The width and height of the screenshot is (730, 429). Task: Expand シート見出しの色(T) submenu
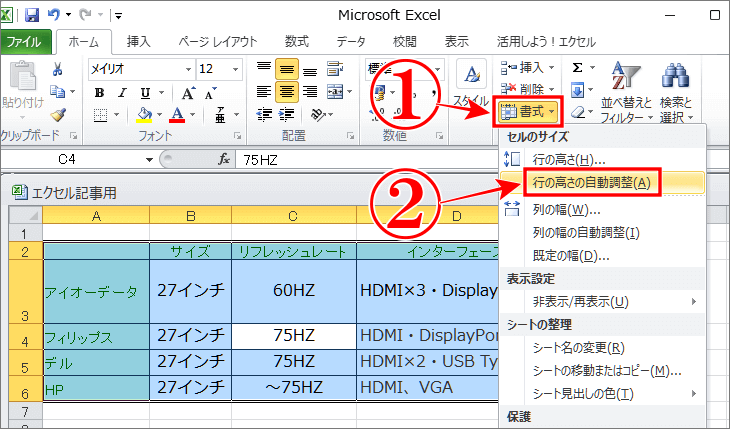pos(602,394)
